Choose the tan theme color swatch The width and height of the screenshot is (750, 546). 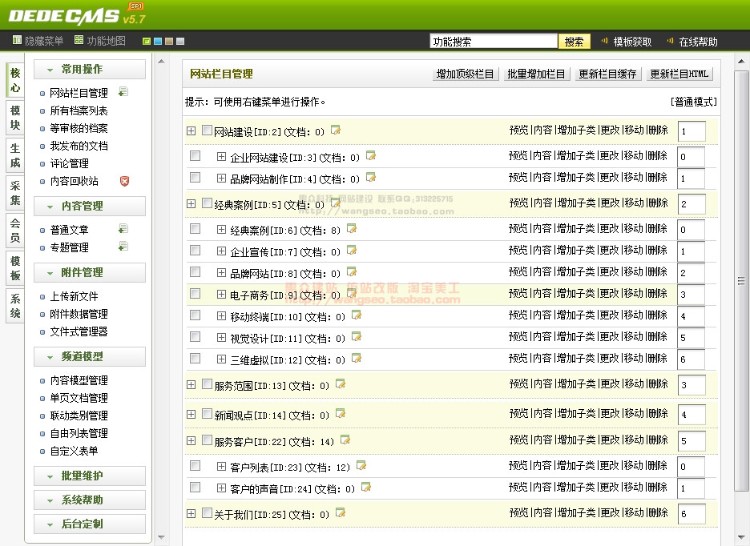pyautogui.click(x=169, y=42)
